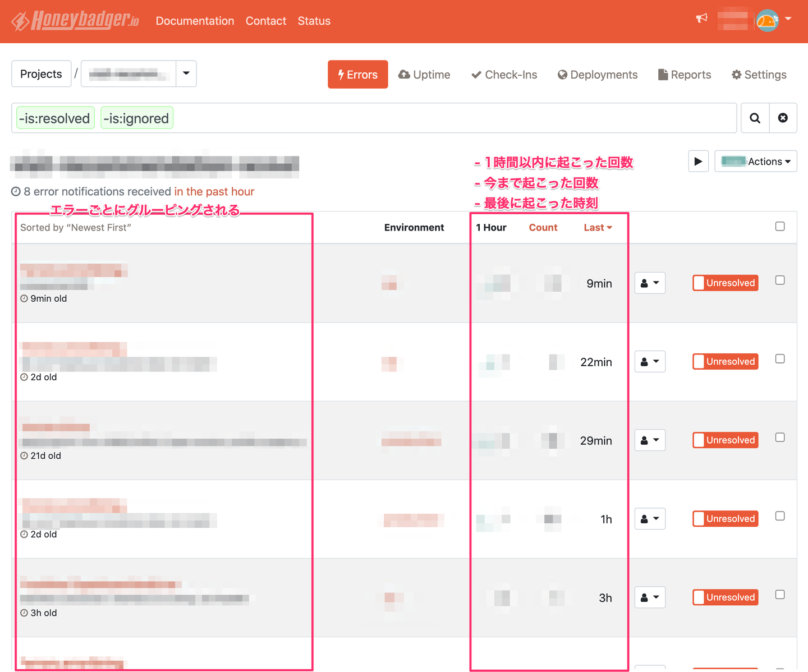The height and width of the screenshot is (672, 808).
Task: Check the box for the 29min error row
Action: pos(780,438)
